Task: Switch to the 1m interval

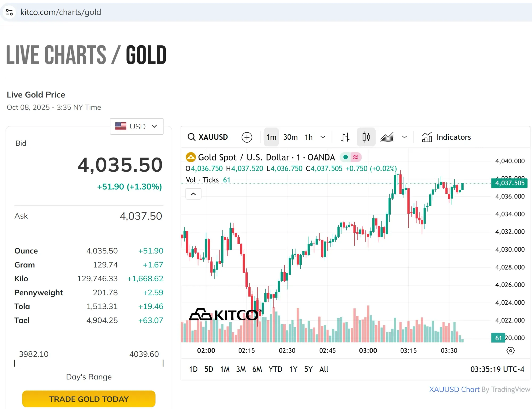Action: click(271, 137)
